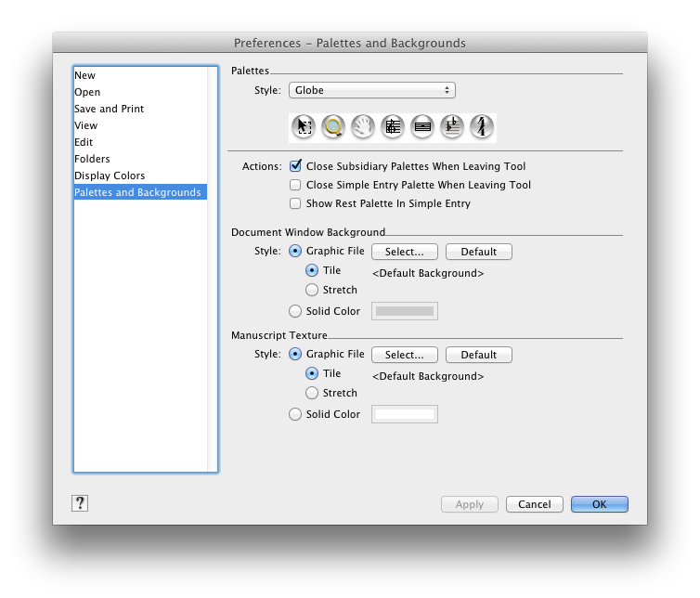Confirm preferences with the OK button
Viewport: 700px width, 598px height.
pyautogui.click(x=599, y=504)
